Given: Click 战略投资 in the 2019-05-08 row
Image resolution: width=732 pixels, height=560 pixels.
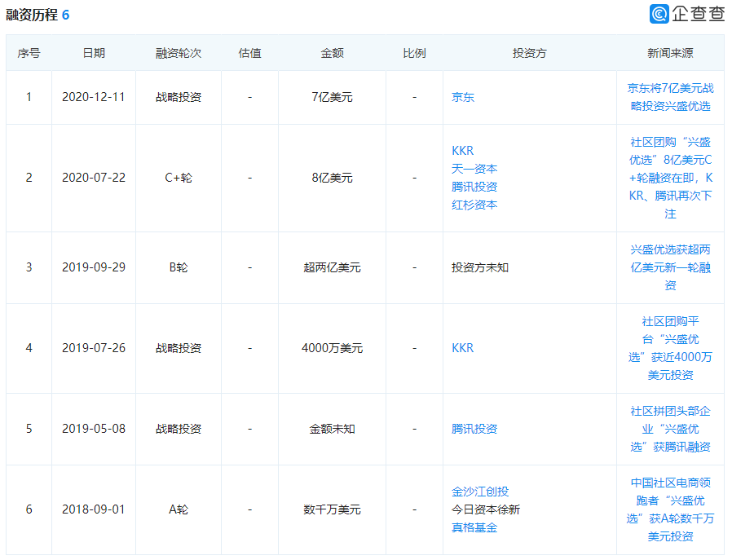Looking at the screenshot, I should tap(179, 429).
